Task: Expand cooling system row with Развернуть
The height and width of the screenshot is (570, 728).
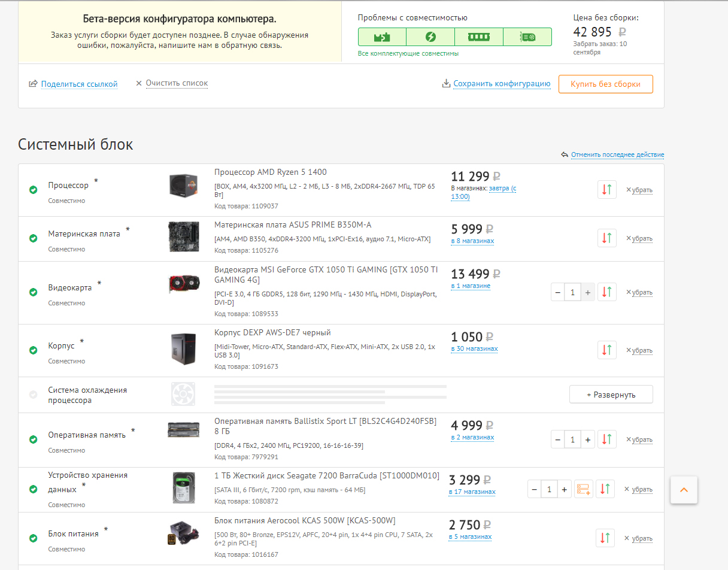Action: [x=611, y=395]
